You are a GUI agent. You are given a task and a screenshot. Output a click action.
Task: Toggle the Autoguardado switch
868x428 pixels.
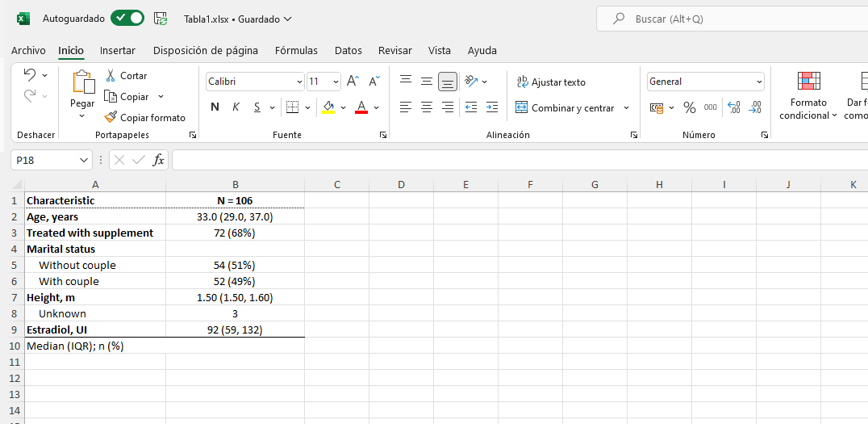pos(127,18)
